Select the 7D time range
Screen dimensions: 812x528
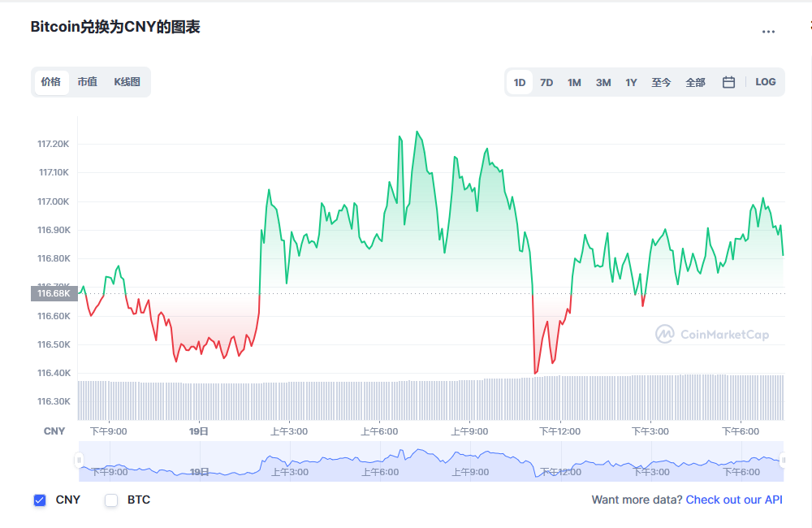coord(546,82)
